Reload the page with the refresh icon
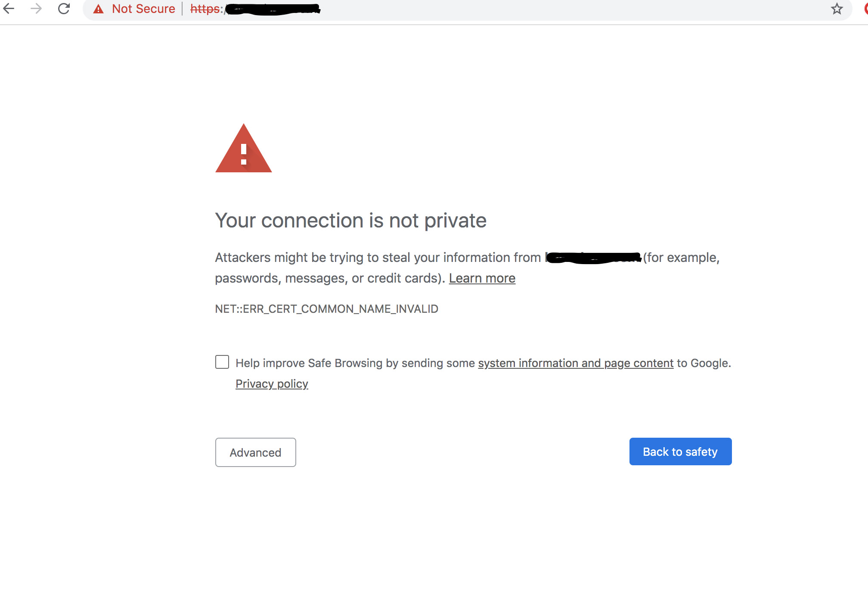The width and height of the screenshot is (868, 604). pos(64,9)
